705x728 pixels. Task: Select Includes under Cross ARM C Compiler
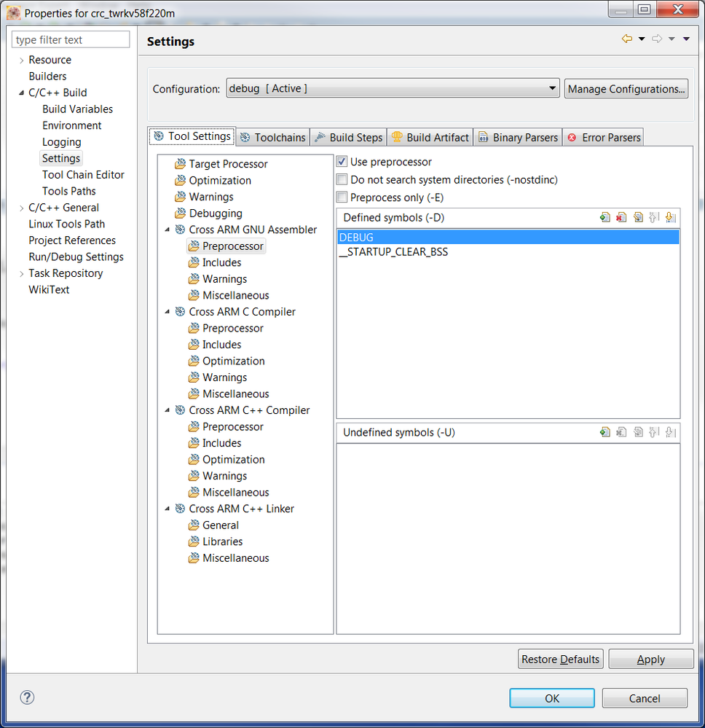222,345
